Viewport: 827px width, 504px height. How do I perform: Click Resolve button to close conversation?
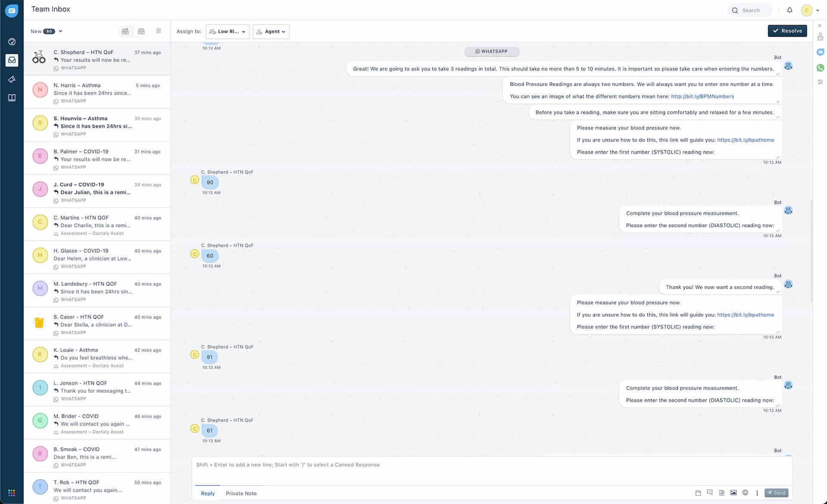click(787, 31)
